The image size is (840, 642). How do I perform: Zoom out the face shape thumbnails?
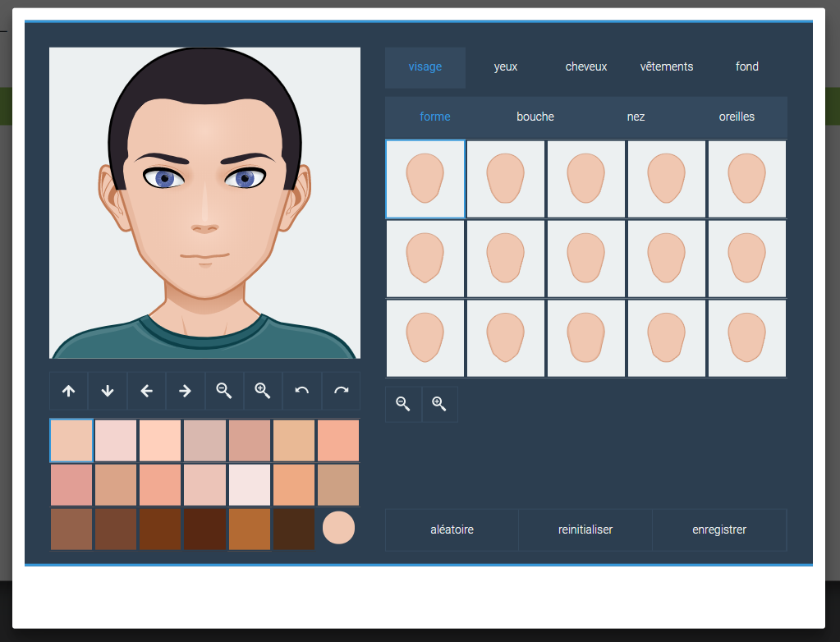point(403,404)
